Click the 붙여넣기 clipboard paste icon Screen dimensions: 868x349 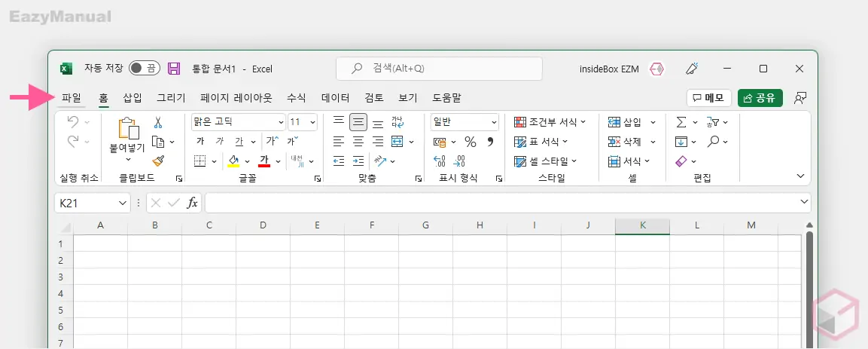[x=128, y=129]
